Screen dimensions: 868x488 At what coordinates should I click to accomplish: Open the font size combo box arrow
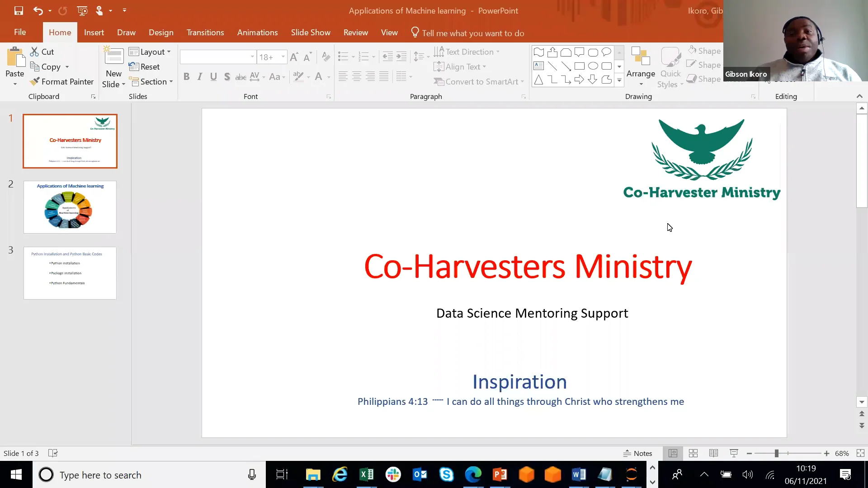point(283,57)
